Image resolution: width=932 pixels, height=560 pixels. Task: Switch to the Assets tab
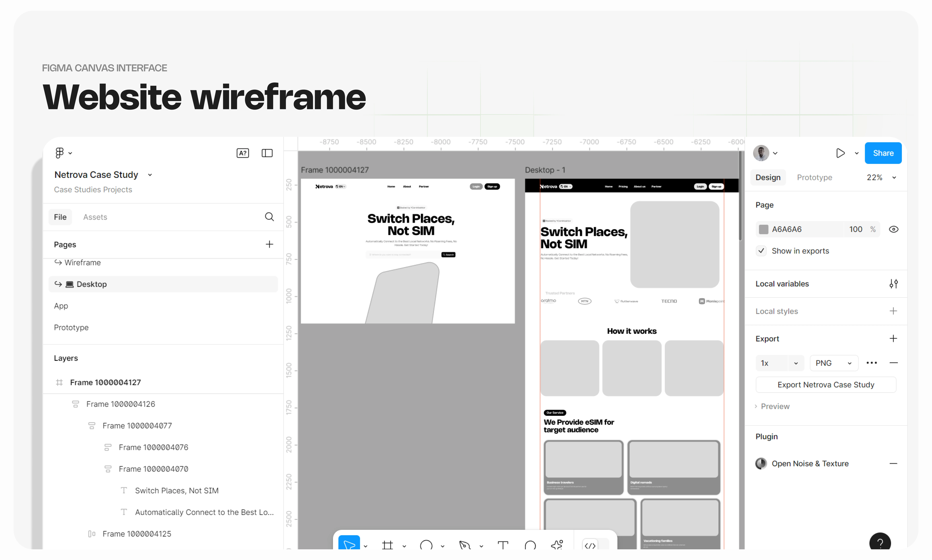click(95, 217)
